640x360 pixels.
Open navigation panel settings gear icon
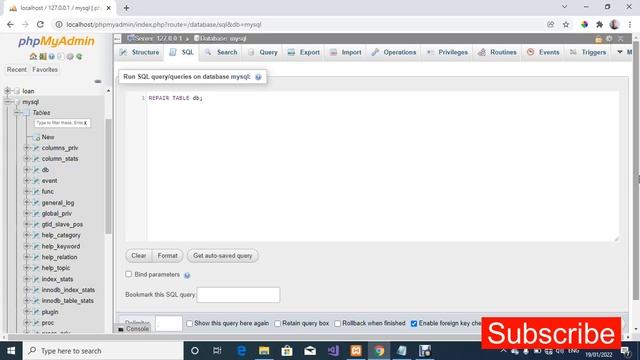pyautogui.click(x=70, y=56)
